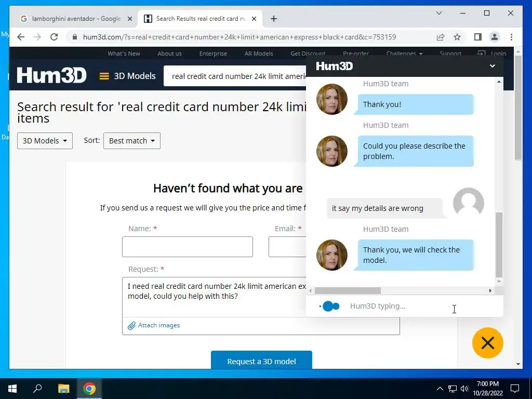Reload the current page
532x399 pixels.
(54, 37)
